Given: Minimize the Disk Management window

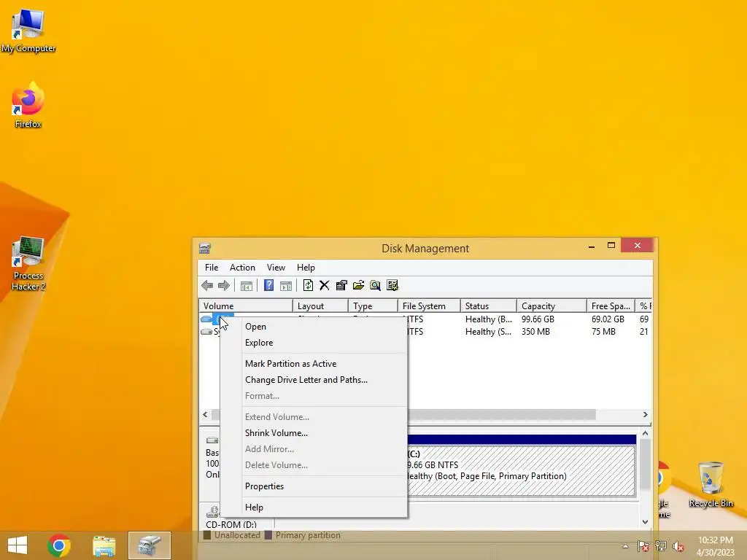Looking at the screenshot, I should coord(592,246).
